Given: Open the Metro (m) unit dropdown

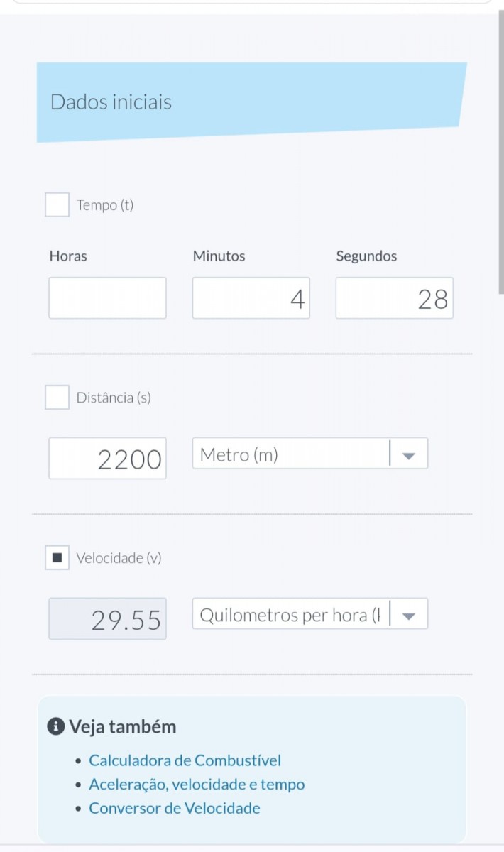Looking at the screenshot, I should point(310,453).
